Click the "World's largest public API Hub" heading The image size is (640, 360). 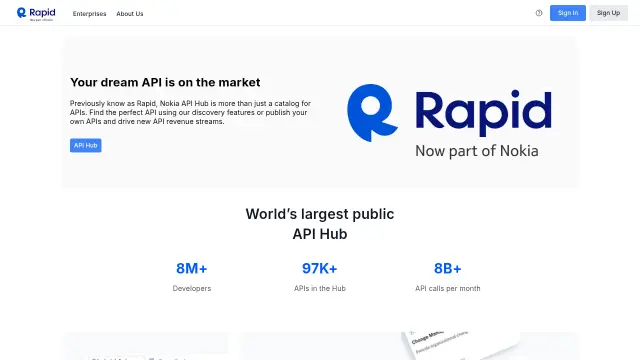320,224
